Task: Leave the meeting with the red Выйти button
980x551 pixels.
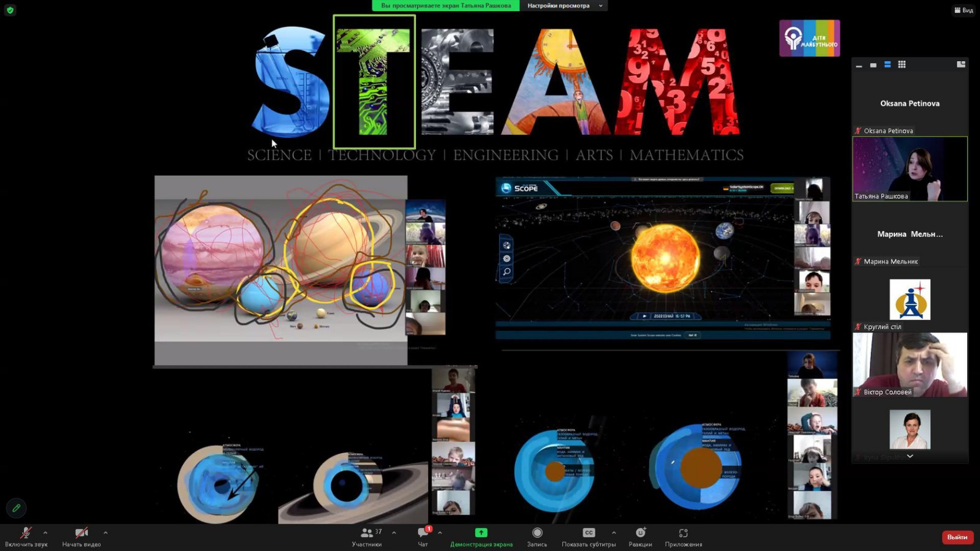Action: click(x=957, y=537)
